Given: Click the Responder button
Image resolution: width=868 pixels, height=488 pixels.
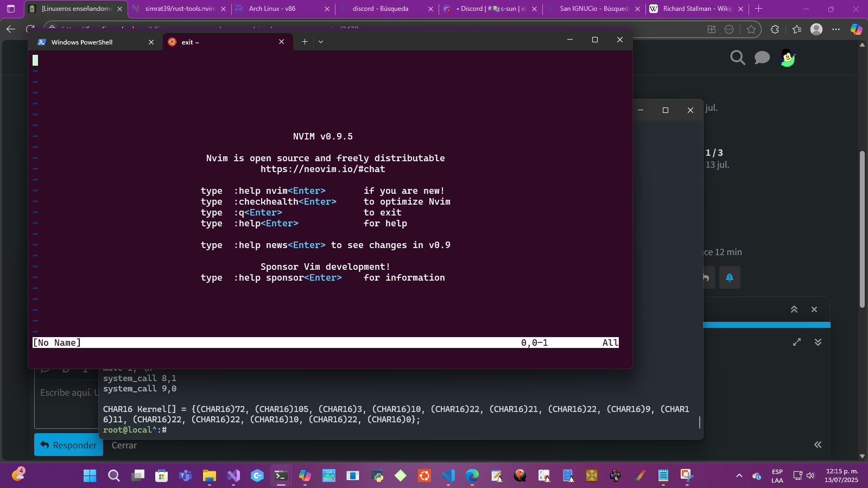Looking at the screenshot, I should tap(69, 445).
